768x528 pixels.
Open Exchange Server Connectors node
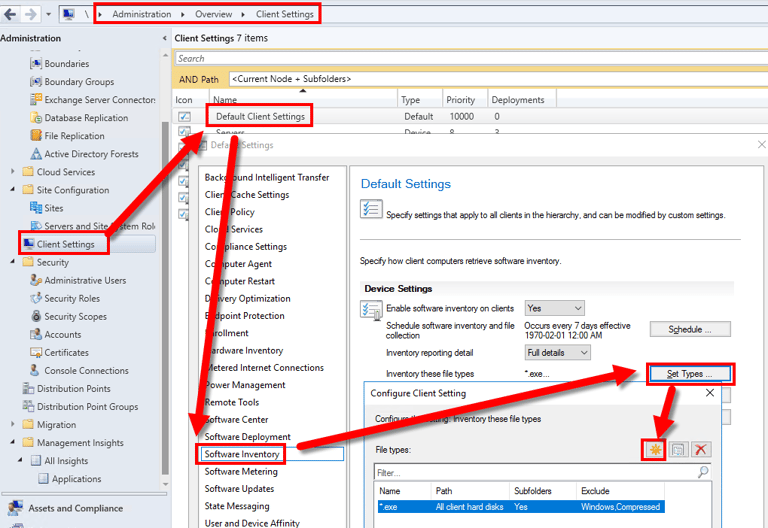[100, 100]
